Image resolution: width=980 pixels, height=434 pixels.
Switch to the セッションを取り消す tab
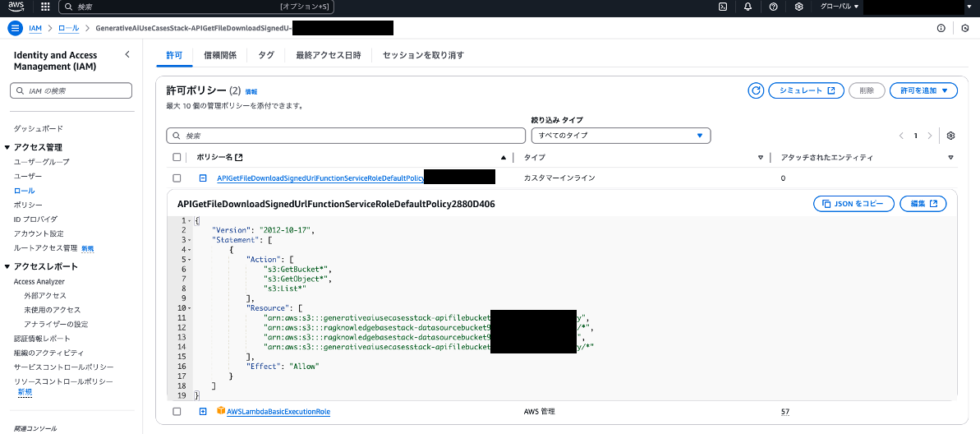[x=423, y=55]
